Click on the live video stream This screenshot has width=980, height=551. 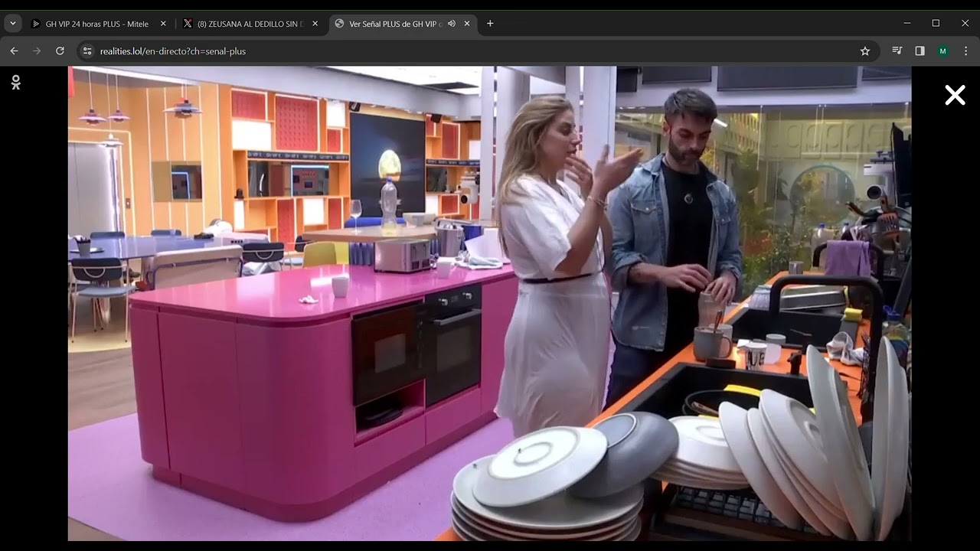[x=489, y=303]
